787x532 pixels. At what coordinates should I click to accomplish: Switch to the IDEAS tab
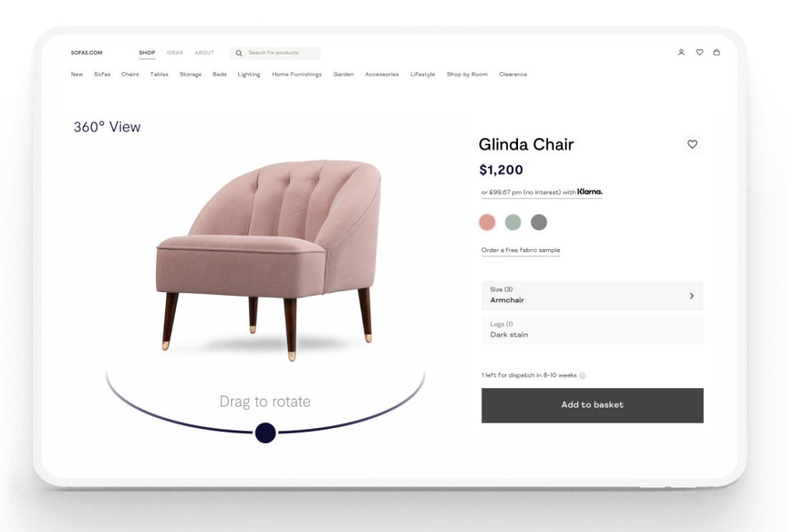pos(174,53)
